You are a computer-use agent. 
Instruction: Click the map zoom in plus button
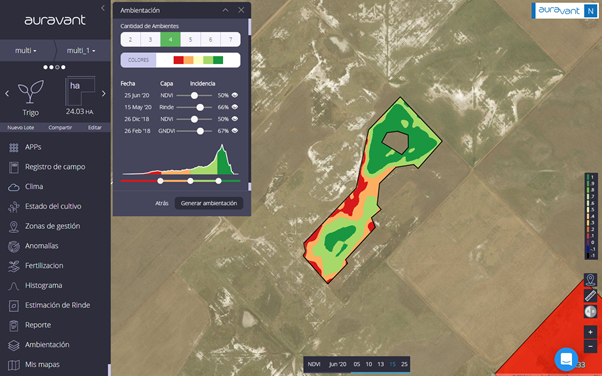590,332
